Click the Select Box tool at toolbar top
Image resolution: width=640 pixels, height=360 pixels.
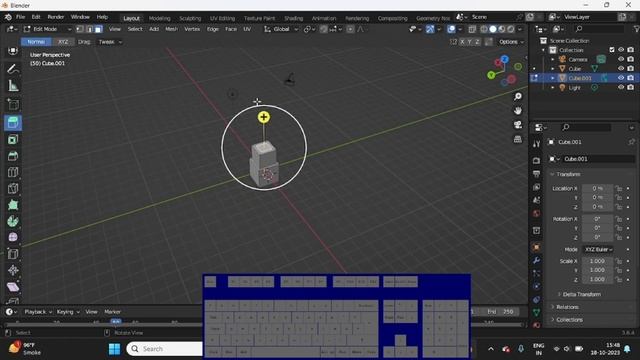13,51
